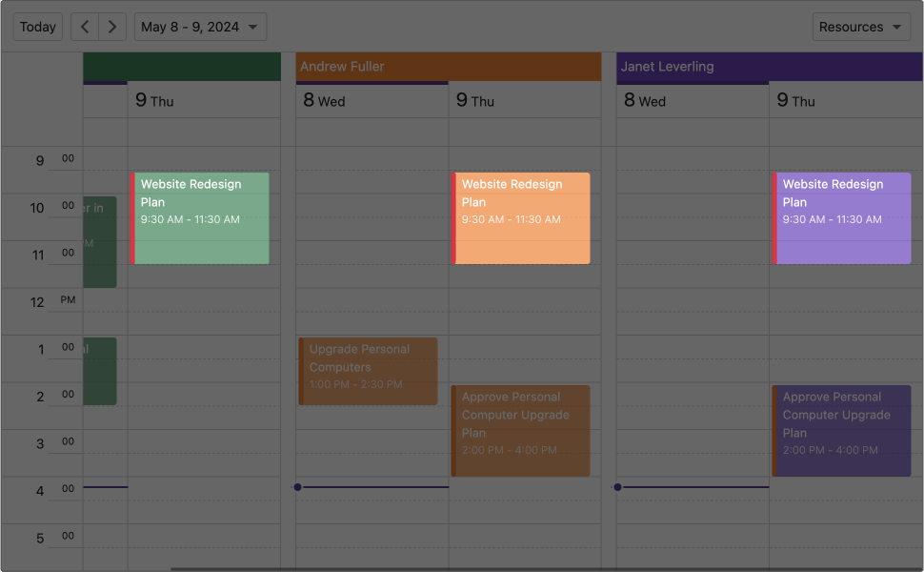Open the Upgrade Personal Computers appointment
This screenshot has height=572, width=924.
[x=368, y=370]
